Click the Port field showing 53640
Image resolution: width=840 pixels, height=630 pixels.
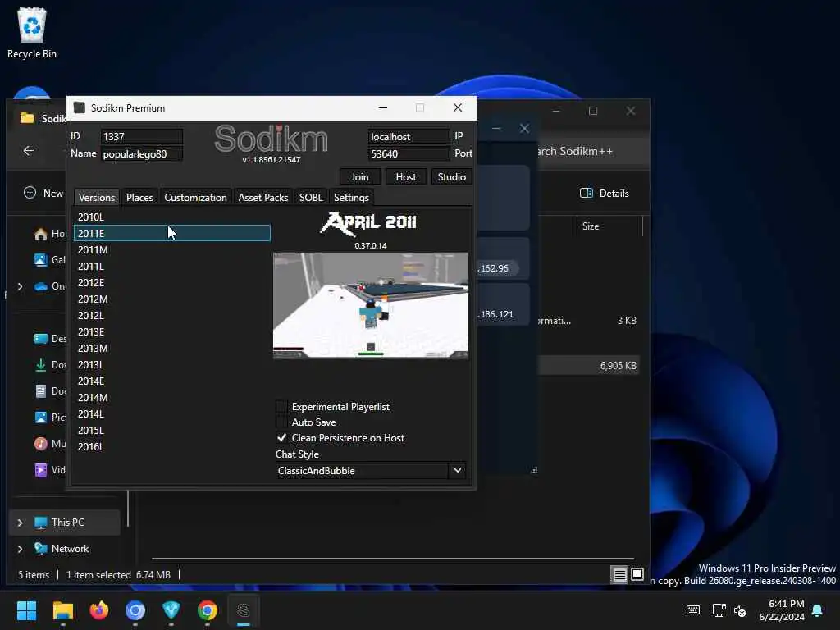point(409,153)
